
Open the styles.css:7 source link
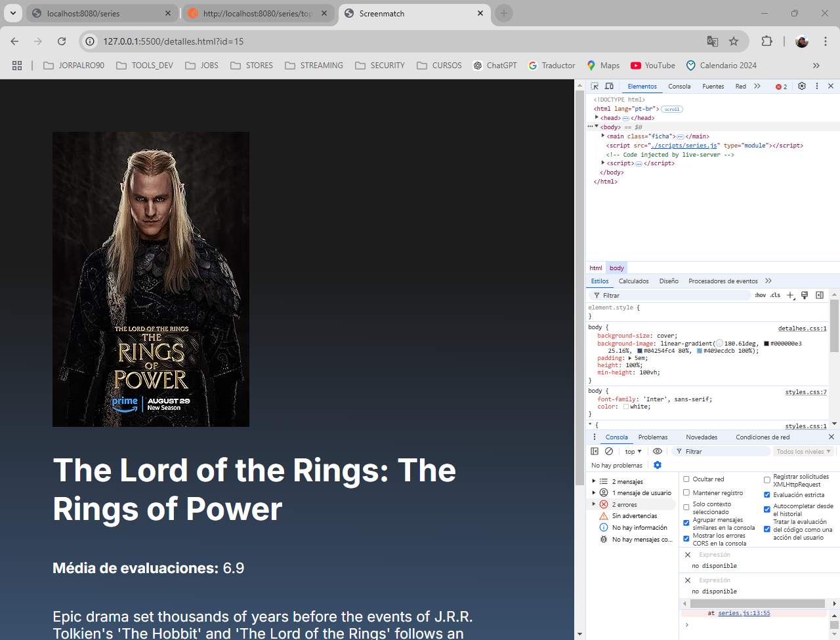pyautogui.click(x=806, y=392)
